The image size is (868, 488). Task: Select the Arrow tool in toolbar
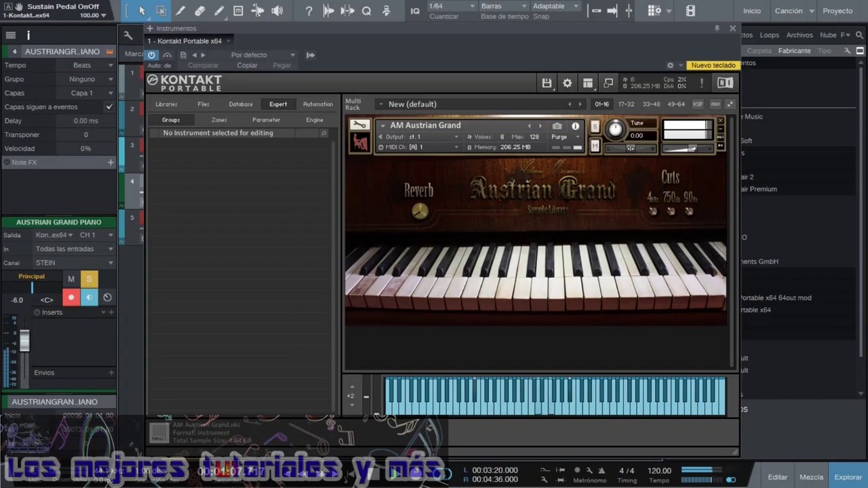click(142, 11)
